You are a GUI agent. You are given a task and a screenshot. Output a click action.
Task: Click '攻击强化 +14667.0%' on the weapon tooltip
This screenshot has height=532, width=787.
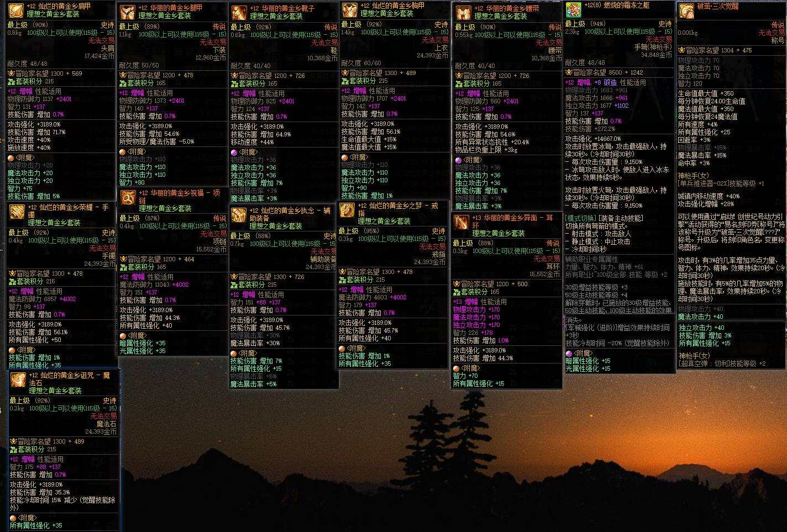pyautogui.click(x=593, y=139)
